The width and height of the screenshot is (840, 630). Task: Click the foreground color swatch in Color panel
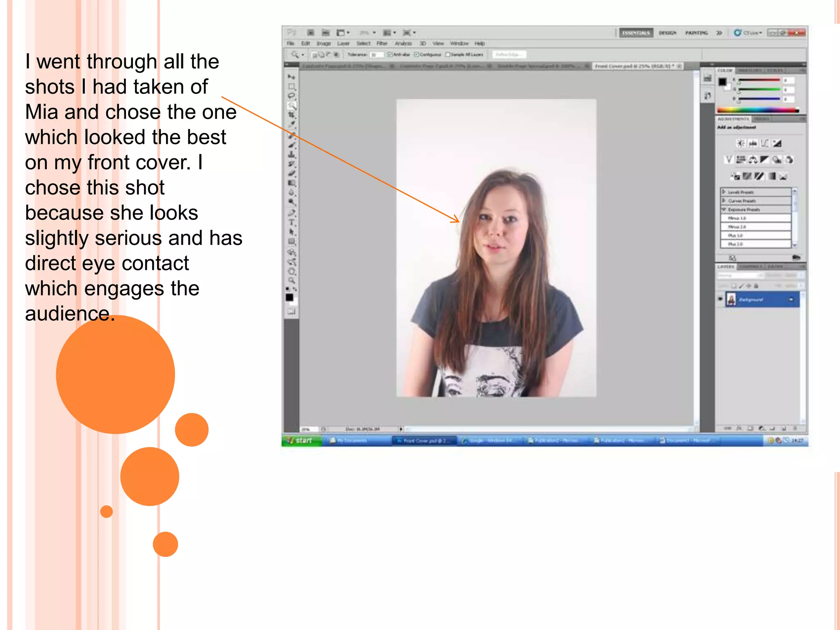click(722, 82)
